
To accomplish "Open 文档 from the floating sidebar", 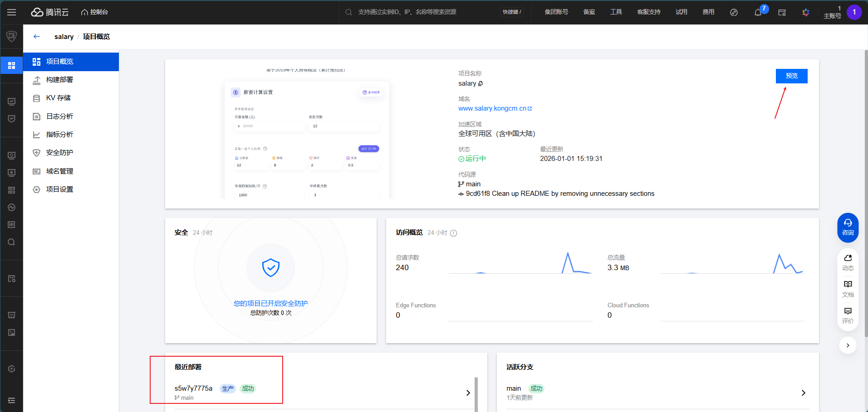I will [x=848, y=288].
